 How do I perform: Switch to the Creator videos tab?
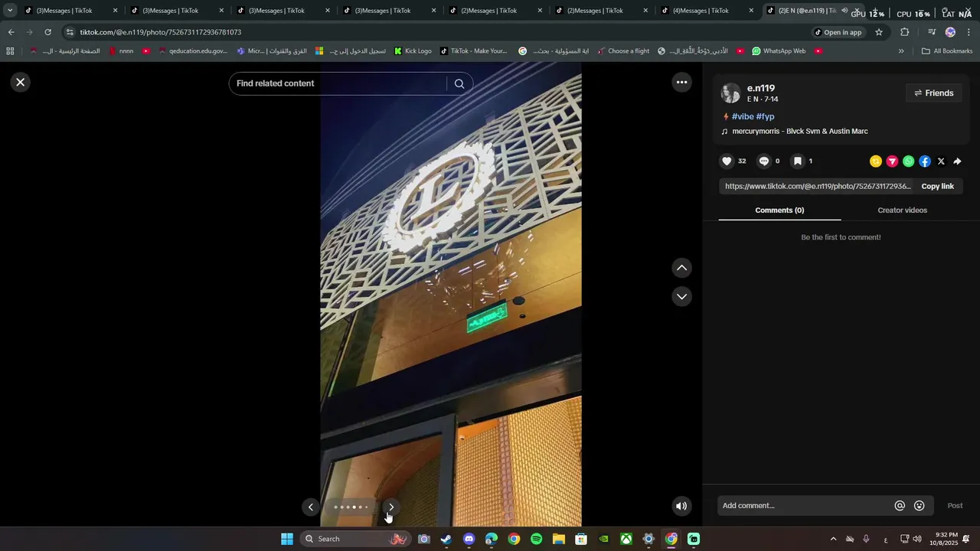click(902, 210)
